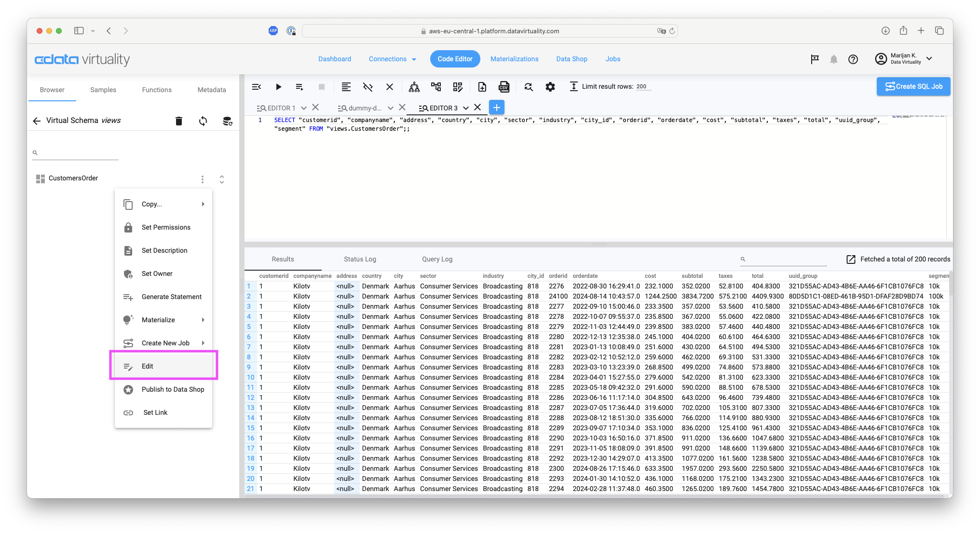This screenshot has height=534, width=980.
Task: Open the Query Log tab
Action: click(436, 259)
